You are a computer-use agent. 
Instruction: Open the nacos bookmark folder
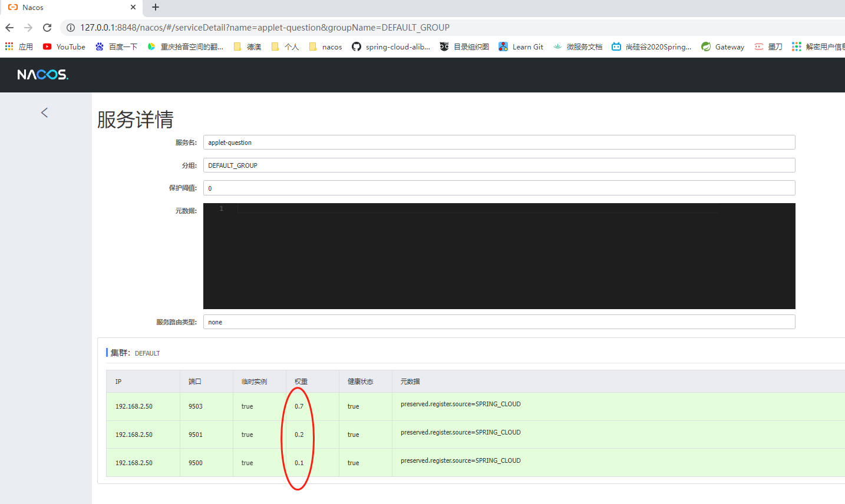pyautogui.click(x=325, y=47)
